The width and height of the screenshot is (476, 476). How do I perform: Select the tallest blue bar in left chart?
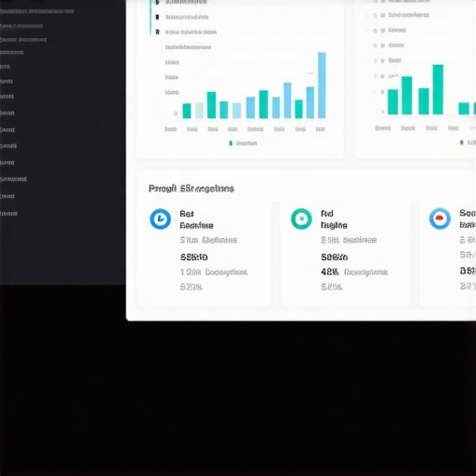322,86
